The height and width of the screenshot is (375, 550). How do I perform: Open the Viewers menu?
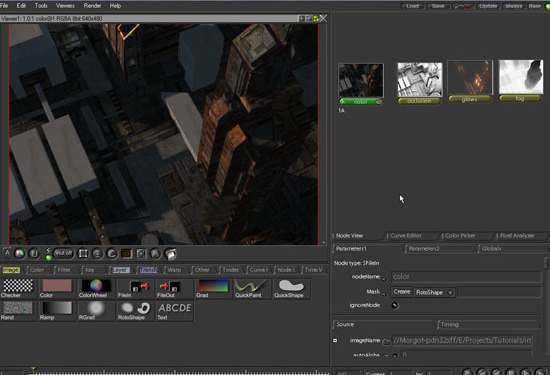65,6
